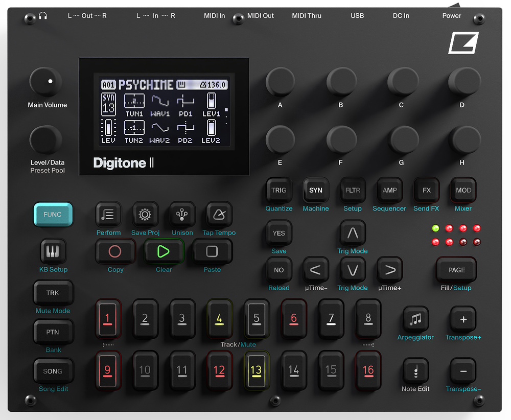Click data entry knob A
This screenshot has height=420, width=511.
tap(280, 82)
